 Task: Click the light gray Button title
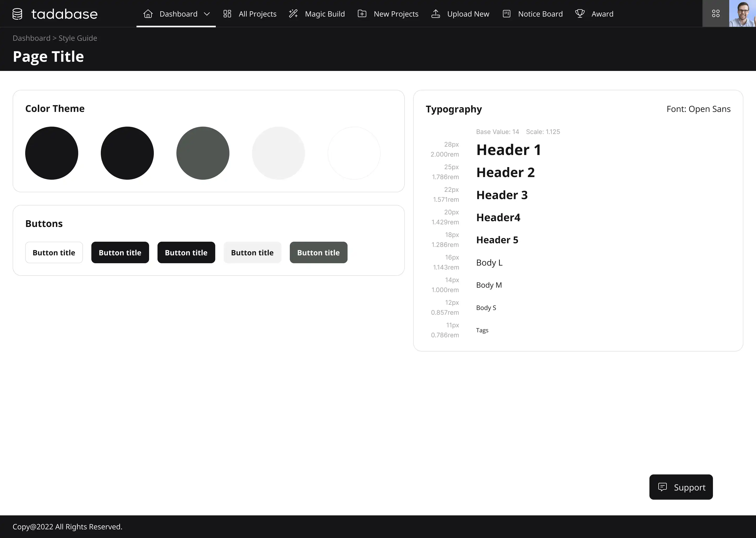point(252,252)
